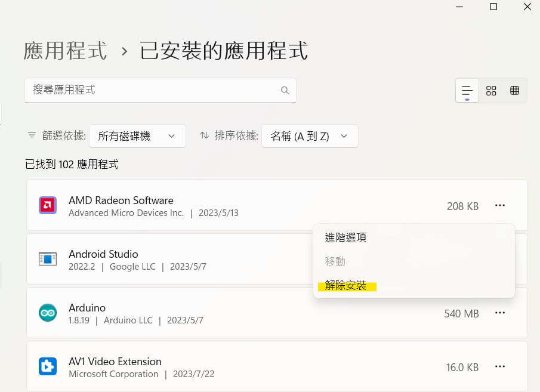
Task: Click the 已找到 102 應用程式 count text
Action: click(72, 164)
